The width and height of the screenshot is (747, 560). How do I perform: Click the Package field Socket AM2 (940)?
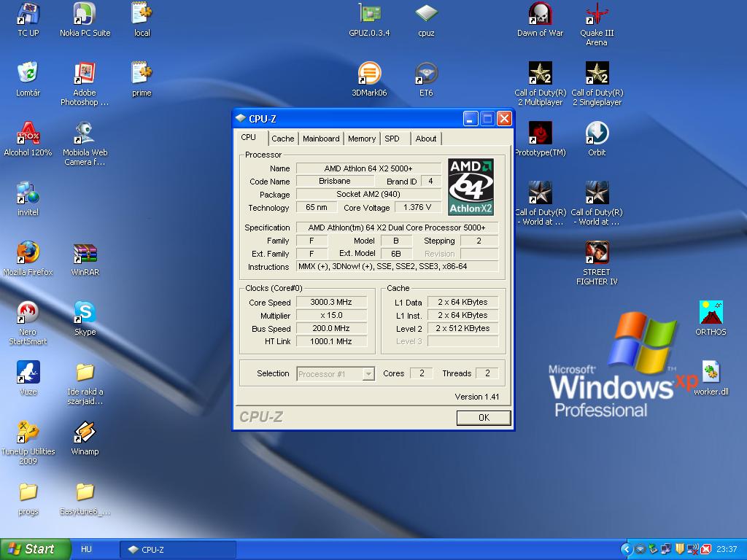click(x=368, y=194)
